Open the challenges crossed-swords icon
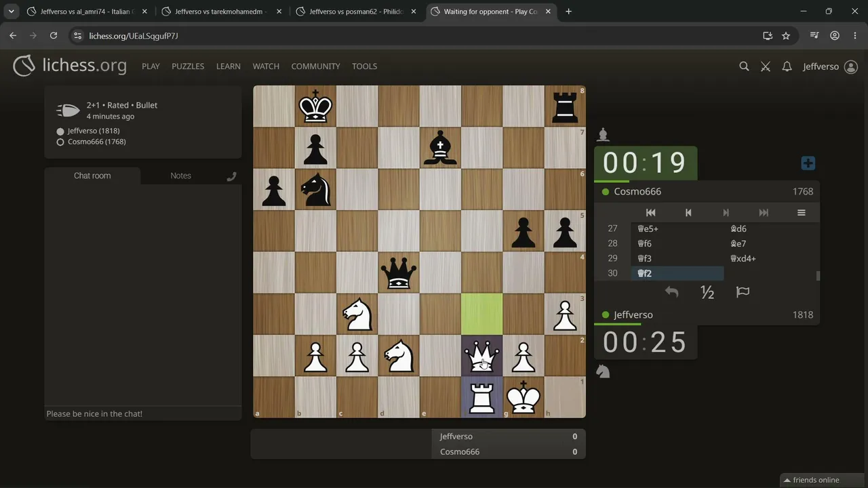Image resolution: width=868 pixels, height=488 pixels. (766, 66)
